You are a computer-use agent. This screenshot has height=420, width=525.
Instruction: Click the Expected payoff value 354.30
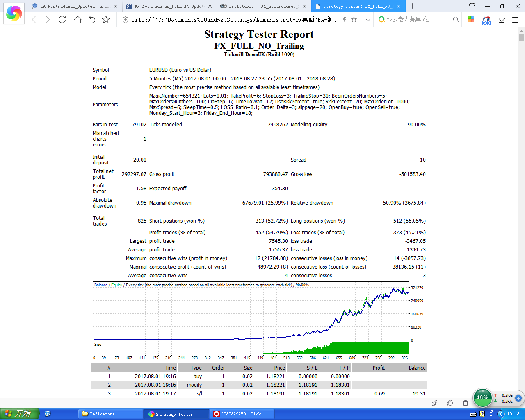280,189
